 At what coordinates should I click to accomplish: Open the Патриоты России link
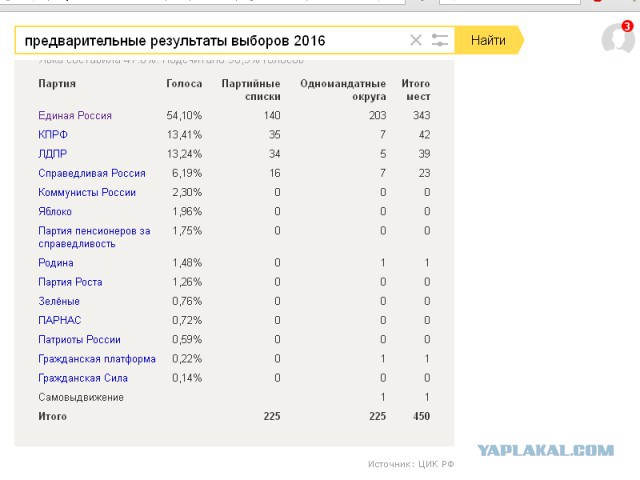point(79,339)
